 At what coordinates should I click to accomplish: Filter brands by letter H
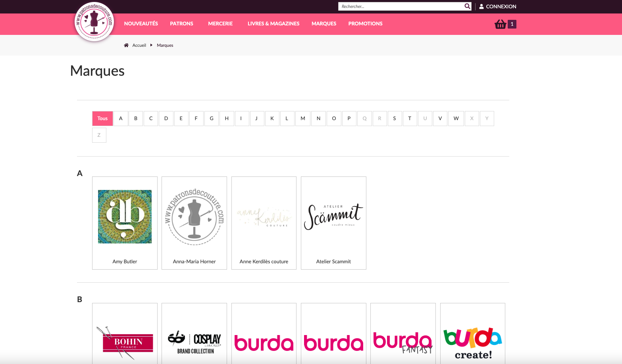pyautogui.click(x=227, y=119)
